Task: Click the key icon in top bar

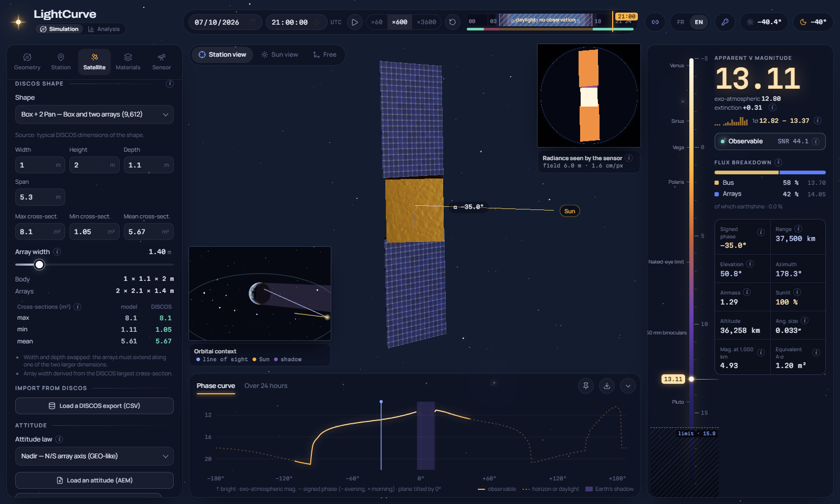Action: [x=725, y=22]
